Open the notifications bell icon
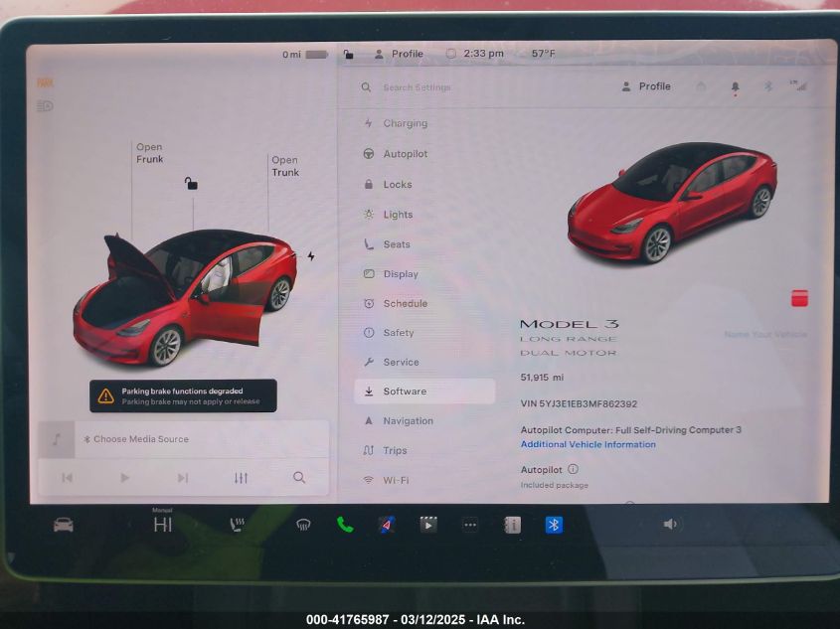This screenshot has height=629, width=840. tap(735, 87)
